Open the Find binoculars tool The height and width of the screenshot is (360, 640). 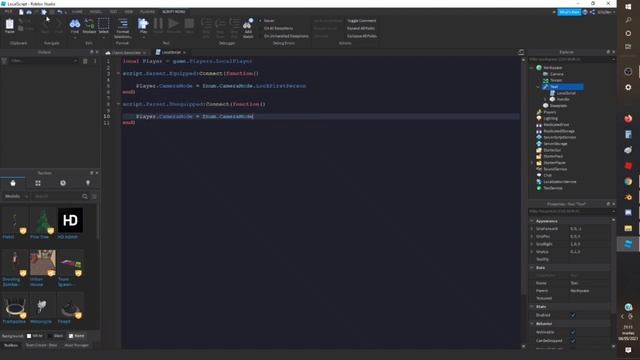pyautogui.click(x=75, y=25)
